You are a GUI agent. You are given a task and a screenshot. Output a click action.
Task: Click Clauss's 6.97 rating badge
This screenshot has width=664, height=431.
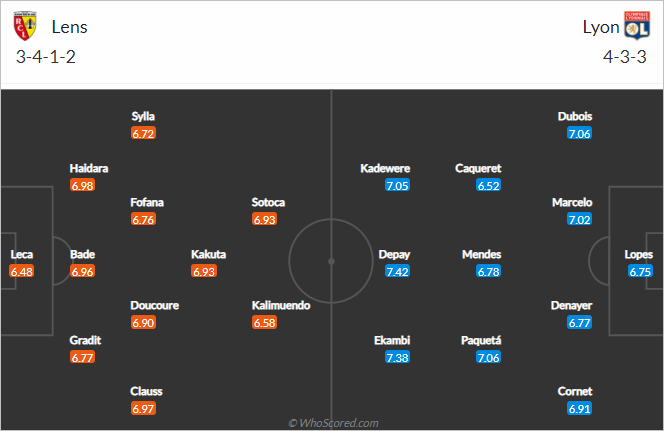(143, 408)
